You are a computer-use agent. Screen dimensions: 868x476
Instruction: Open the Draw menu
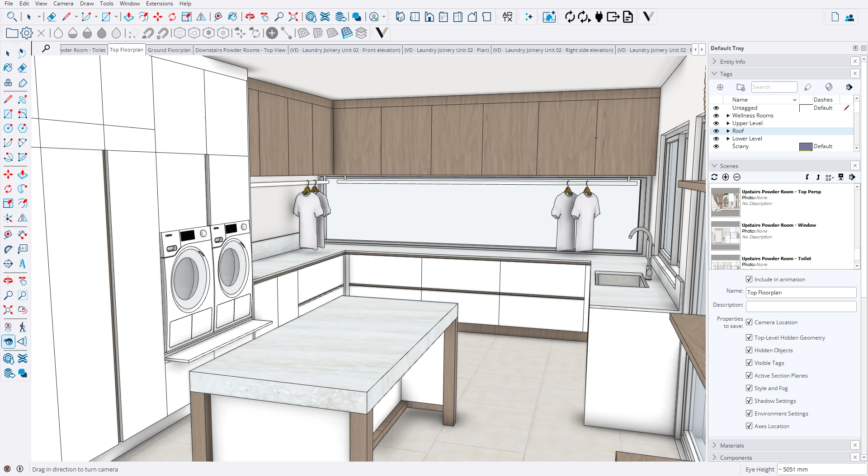click(87, 4)
